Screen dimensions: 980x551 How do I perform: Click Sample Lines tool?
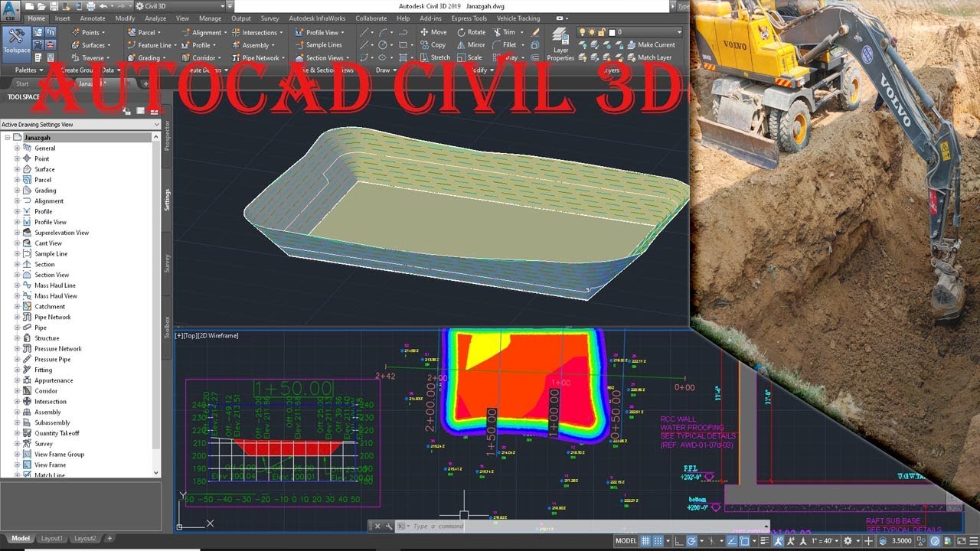(x=318, y=44)
